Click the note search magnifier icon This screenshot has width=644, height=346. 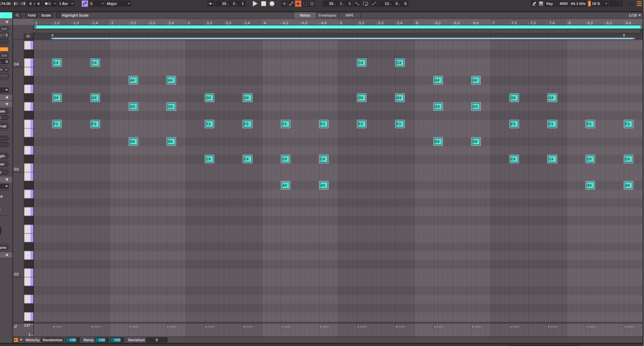[x=18, y=15]
